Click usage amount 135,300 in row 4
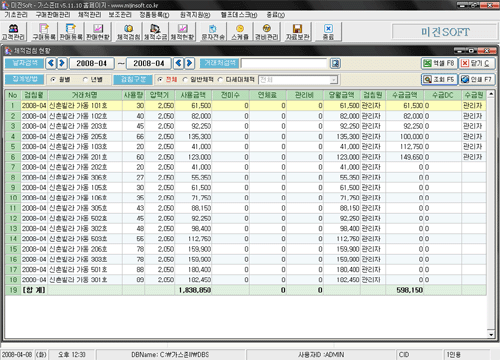The image size is (500, 360). click(193, 136)
